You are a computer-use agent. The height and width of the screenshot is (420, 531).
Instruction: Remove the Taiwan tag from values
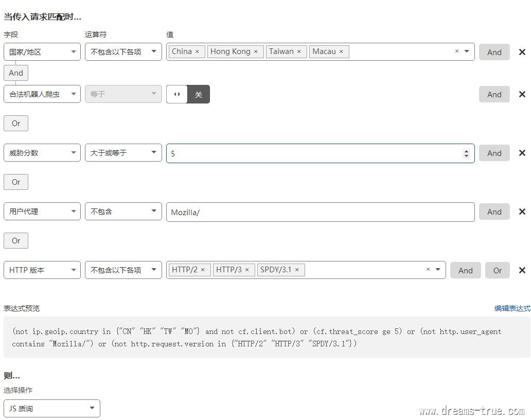[299, 51]
